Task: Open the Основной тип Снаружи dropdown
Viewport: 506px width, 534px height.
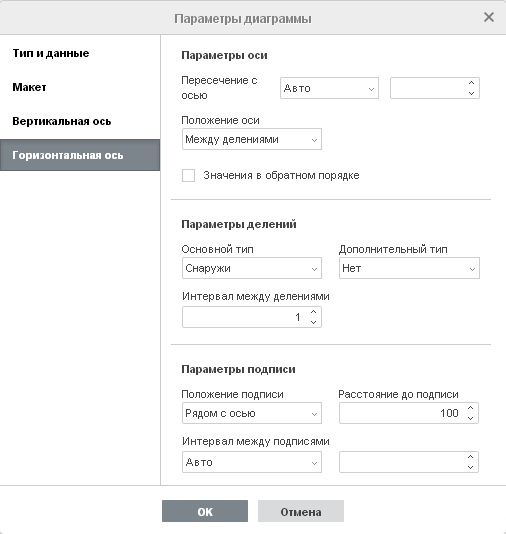Action: click(x=252, y=268)
